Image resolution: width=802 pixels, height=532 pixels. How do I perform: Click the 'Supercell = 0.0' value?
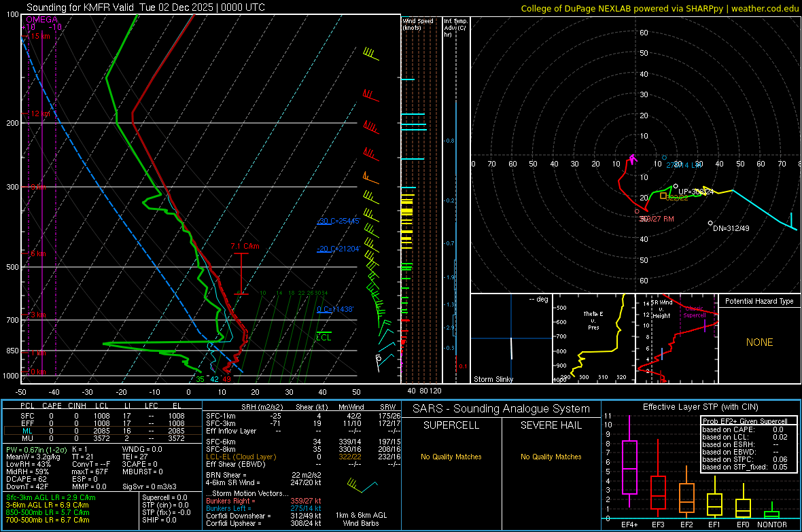(164, 498)
